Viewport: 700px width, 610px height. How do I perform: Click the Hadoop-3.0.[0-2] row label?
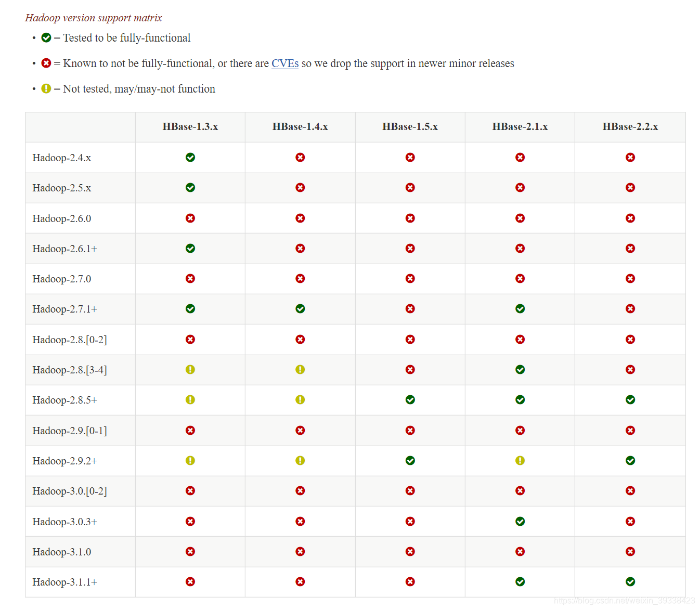(x=70, y=491)
